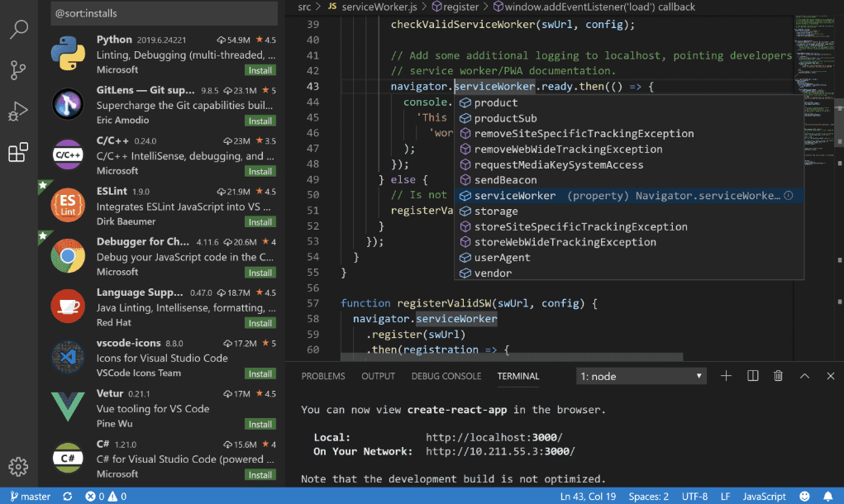This screenshot has height=504, width=844.
Task: Install the GitLens extension
Action: click(260, 121)
